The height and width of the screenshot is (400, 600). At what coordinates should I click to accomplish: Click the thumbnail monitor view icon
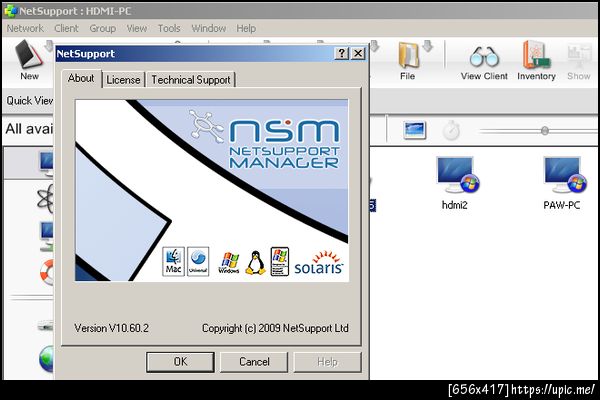pyautogui.click(x=414, y=130)
